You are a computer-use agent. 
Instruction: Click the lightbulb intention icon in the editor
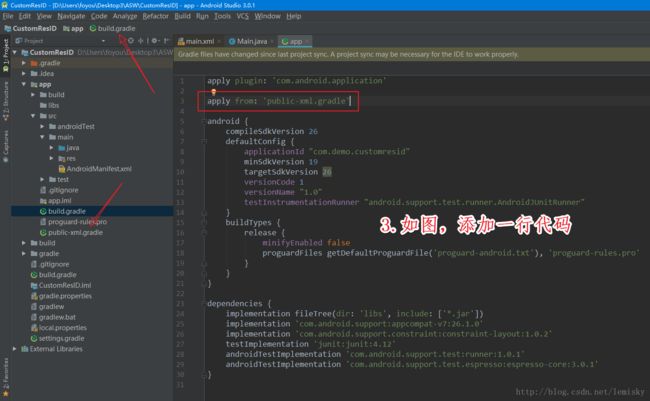coord(213,92)
